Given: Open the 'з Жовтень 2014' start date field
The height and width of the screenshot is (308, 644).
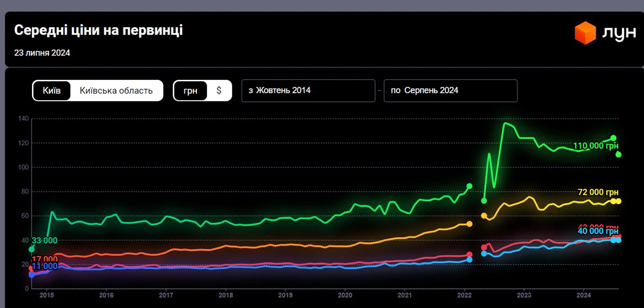Looking at the screenshot, I should (x=308, y=90).
